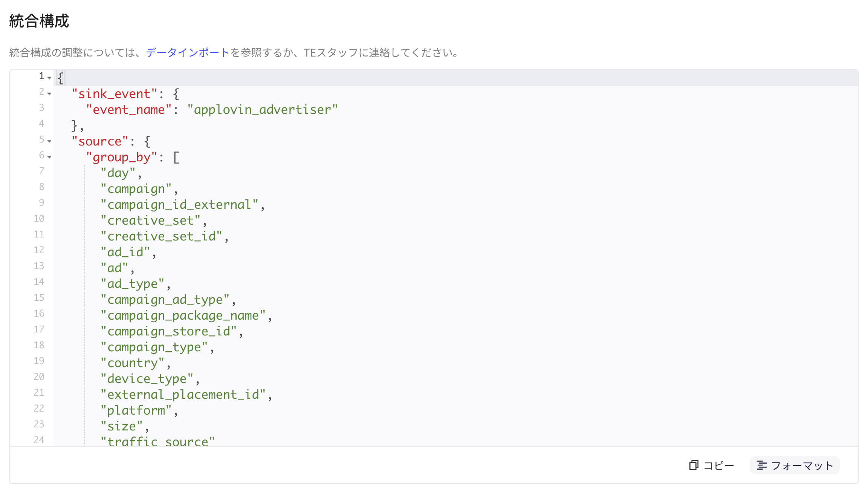
Task: Click the フォーマット format button
Action: pyautogui.click(x=795, y=465)
